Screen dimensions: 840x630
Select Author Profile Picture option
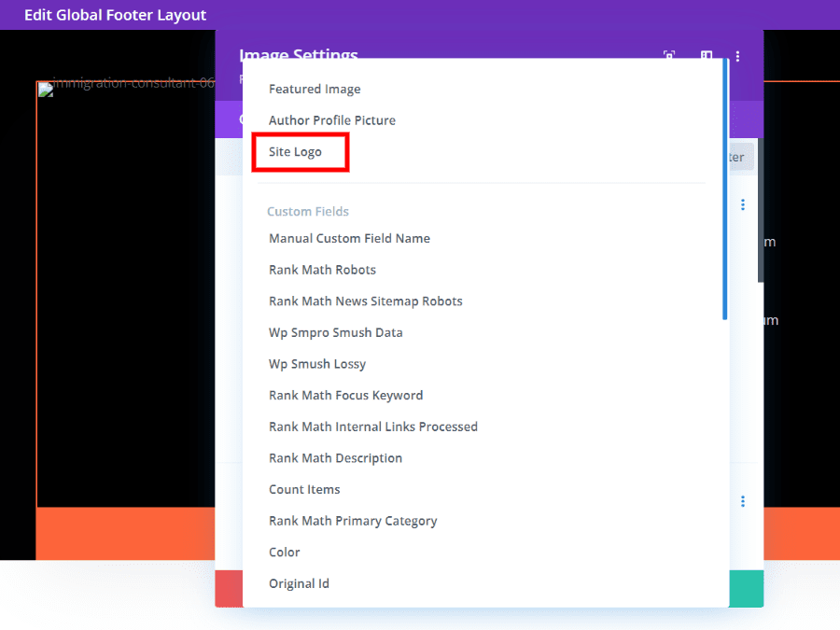pyautogui.click(x=331, y=120)
